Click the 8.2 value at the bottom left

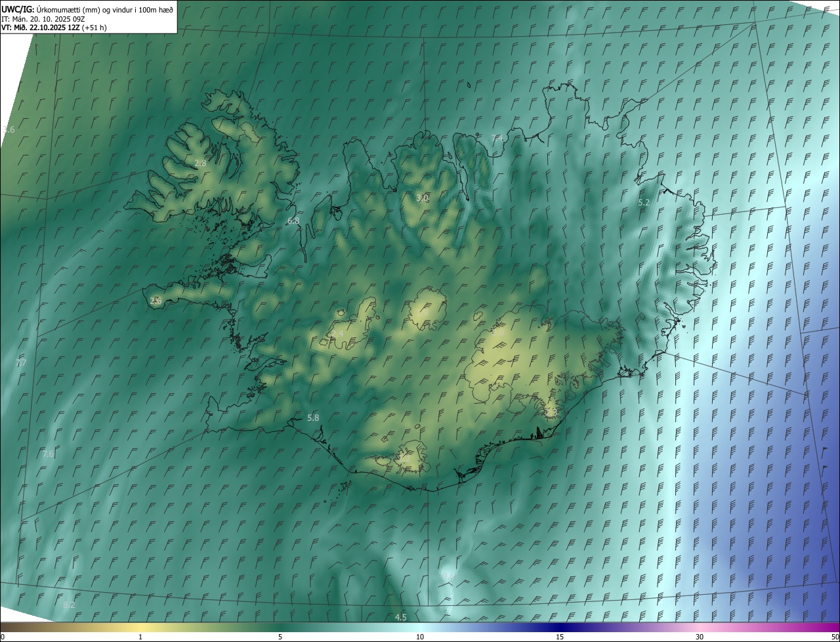pos(69,605)
